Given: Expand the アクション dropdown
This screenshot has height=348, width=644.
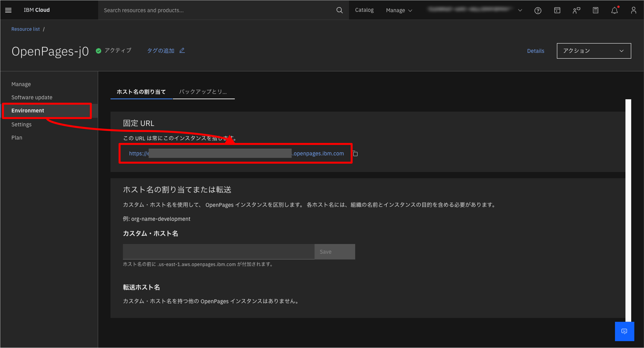Looking at the screenshot, I should 594,51.
